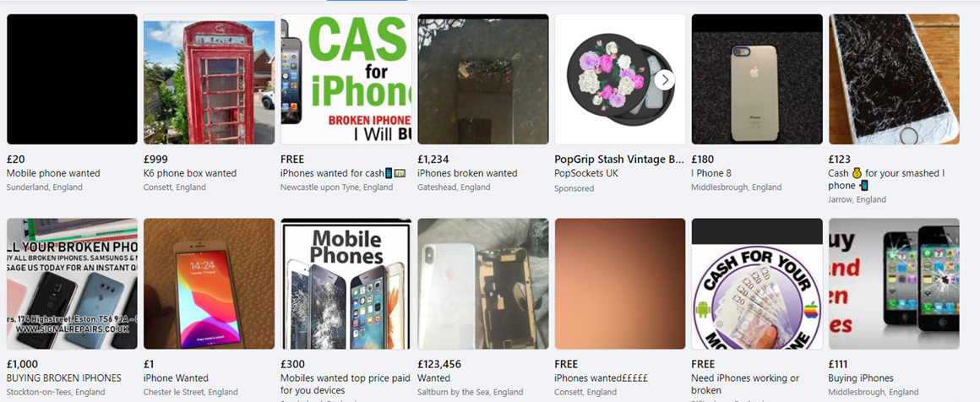The height and width of the screenshot is (402, 980).
Task: Open the Cash for iPhones green poster image
Action: pyautogui.click(x=346, y=79)
